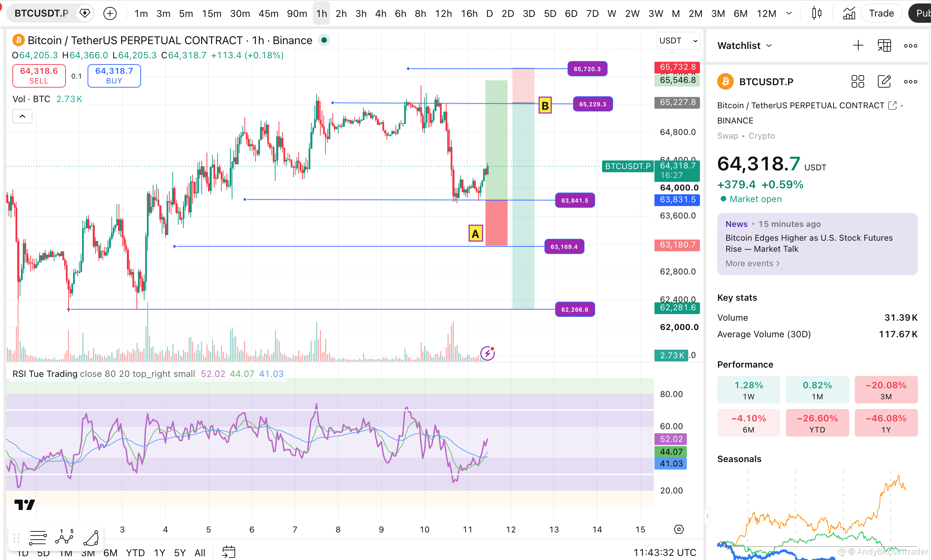This screenshot has height=560, width=931.
Task: Click the BUY 64,318.7 button
Action: 114,76
